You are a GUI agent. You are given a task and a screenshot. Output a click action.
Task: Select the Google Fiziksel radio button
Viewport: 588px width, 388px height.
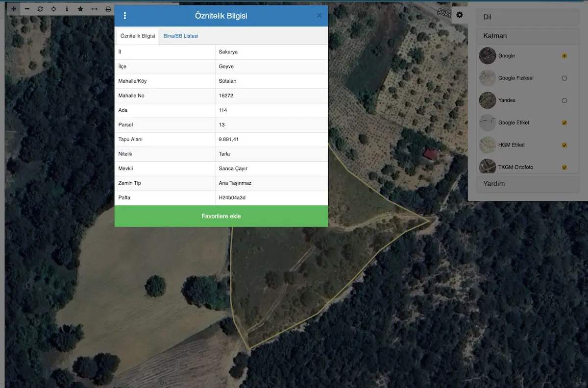click(564, 78)
